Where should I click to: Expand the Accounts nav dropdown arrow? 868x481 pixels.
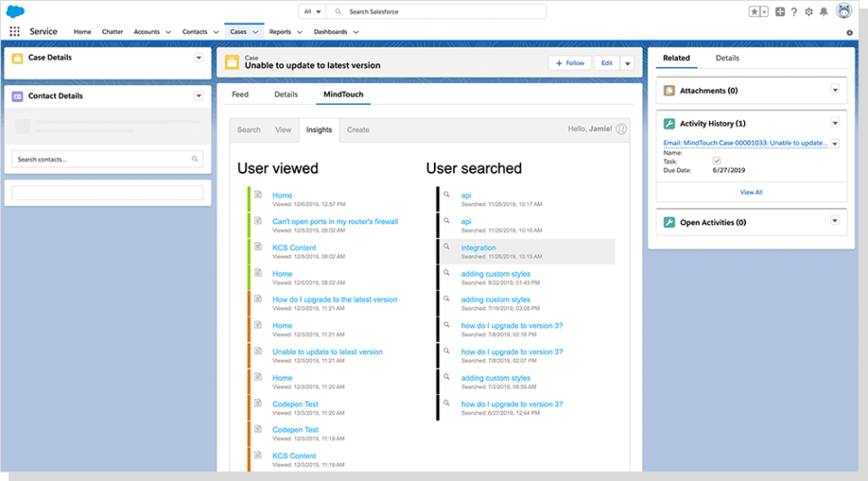[168, 33]
